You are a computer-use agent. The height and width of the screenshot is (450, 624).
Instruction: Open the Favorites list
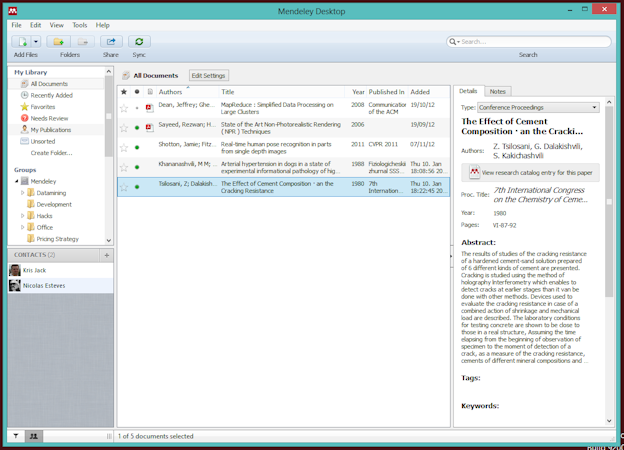tap(43, 107)
